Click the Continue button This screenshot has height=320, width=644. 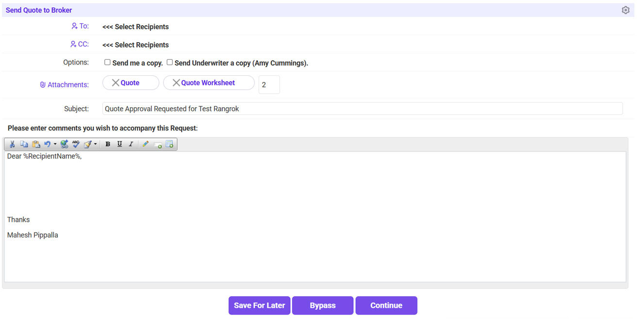coord(386,305)
